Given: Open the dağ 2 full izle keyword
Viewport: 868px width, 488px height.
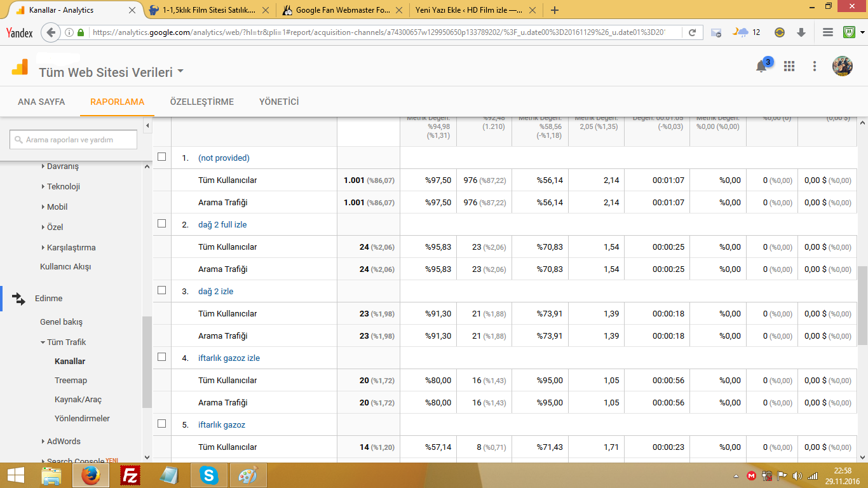Looking at the screenshot, I should (222, 224).
